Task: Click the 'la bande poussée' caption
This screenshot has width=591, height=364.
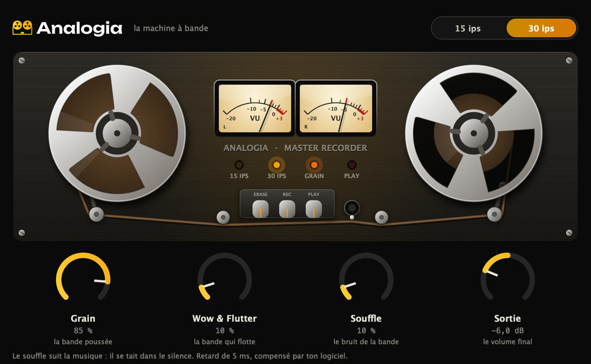Action: [83, 341]
